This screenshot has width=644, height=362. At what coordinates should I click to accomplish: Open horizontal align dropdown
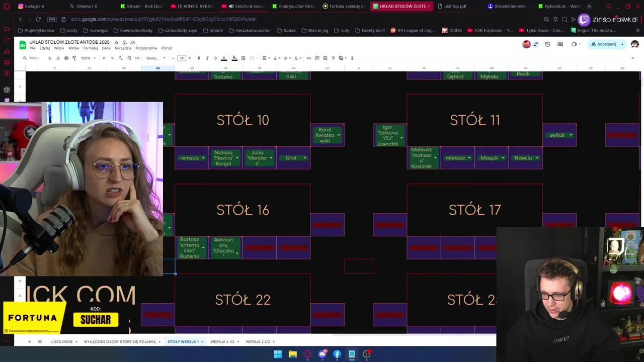tap(265, 58)
